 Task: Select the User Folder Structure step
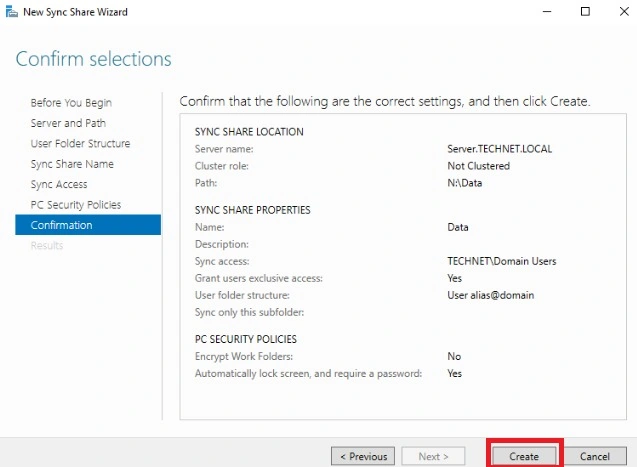[x=80, y=143]
